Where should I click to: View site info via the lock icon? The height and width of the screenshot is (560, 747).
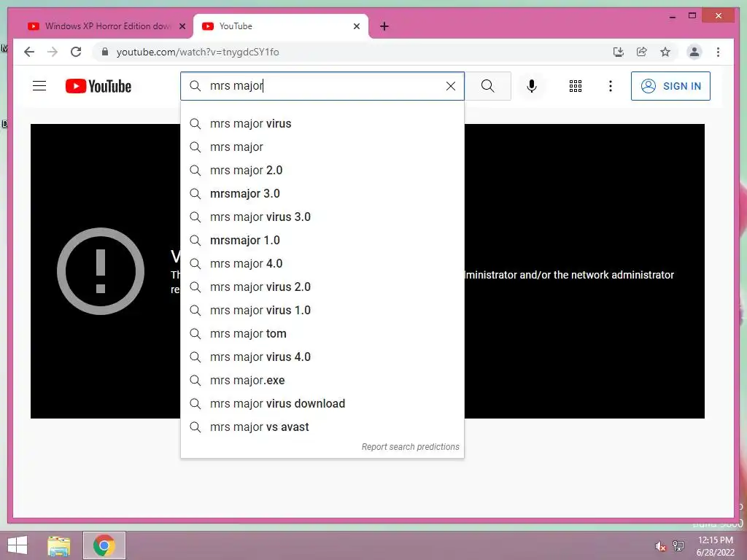point(105,52)
